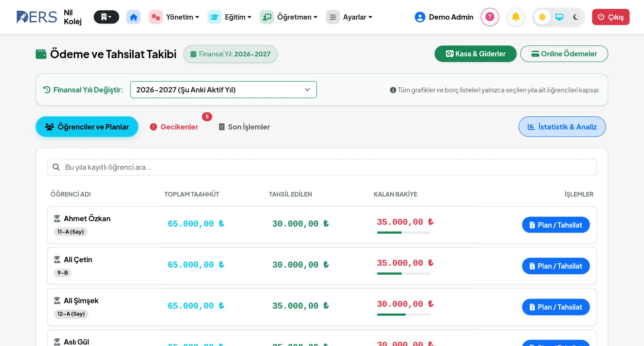
Task: Open notifications bell
Action: [516, 17]
